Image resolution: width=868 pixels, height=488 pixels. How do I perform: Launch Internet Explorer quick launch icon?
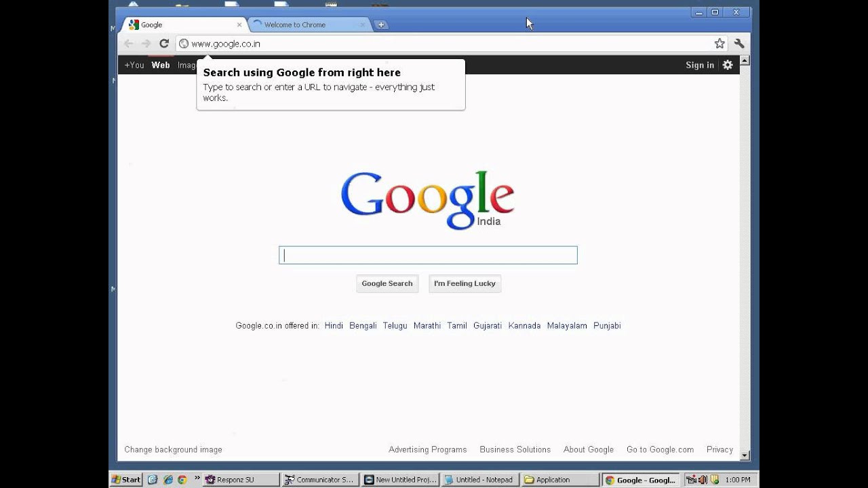tap(167, 479)
